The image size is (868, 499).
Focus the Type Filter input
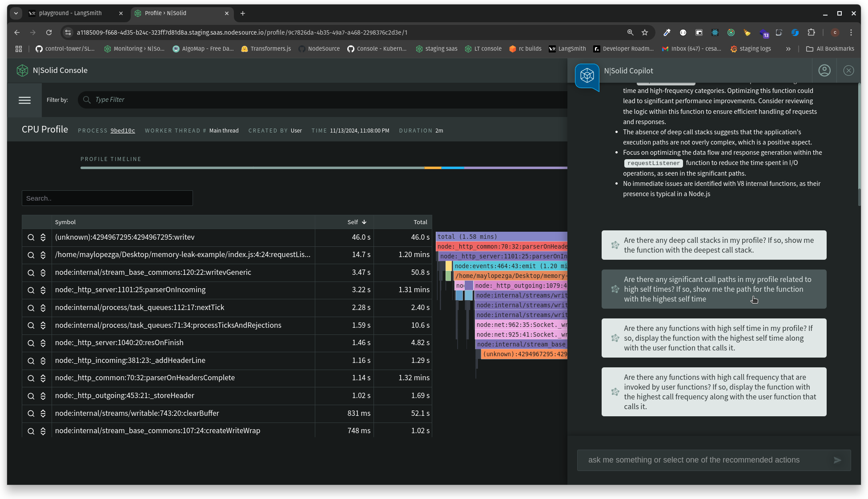click(x=322, y=100)
